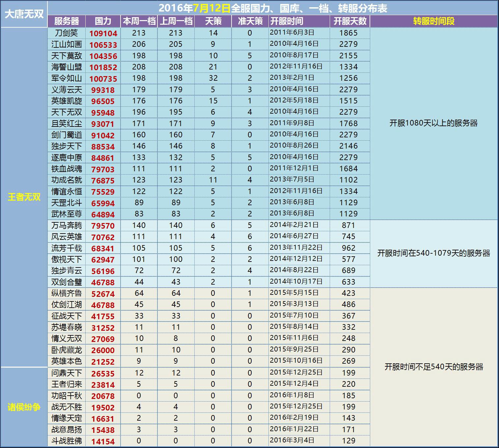Image resolution: width=499 pixels, height=448 pixels.
Task: Select server name 剑门蜀道
Action: pyautogui.click(x=67, y=135)
